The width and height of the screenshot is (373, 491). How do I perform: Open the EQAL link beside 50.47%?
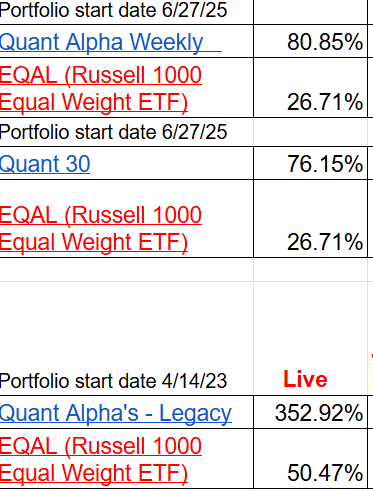[x=101, y=459]
